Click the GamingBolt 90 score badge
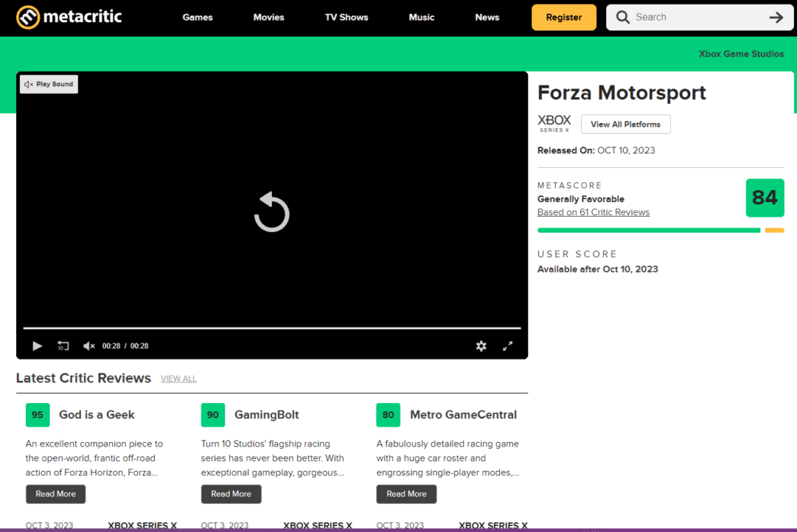797x532 pixels. coord(213,414)
